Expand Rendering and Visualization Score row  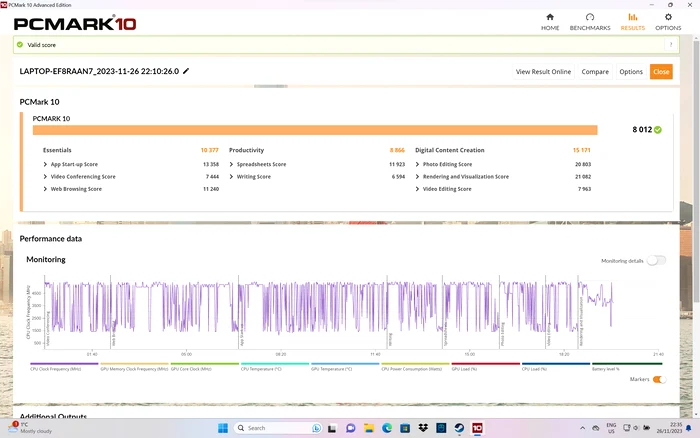(x=417, y=177)
